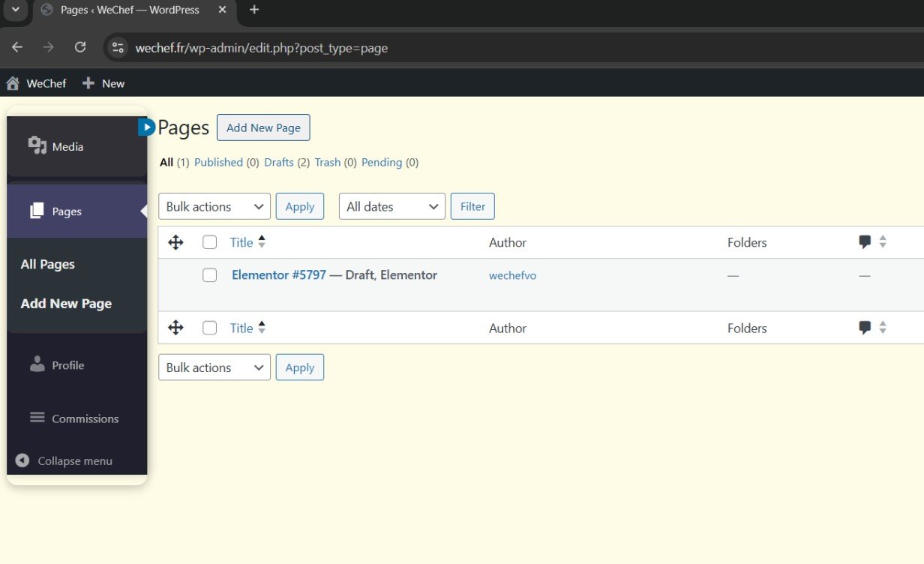
Task: Click the WeChef home icon in admin bar
Action: click(x=12, y=83)
